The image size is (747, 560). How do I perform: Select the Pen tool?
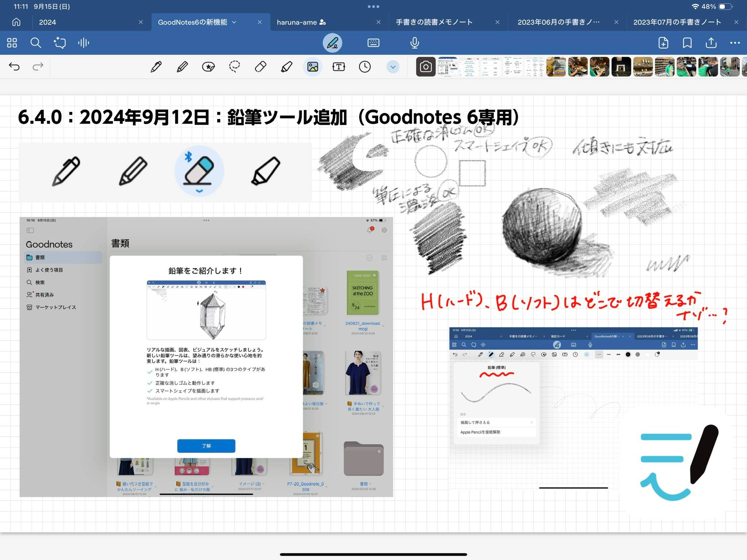[156, 67]
